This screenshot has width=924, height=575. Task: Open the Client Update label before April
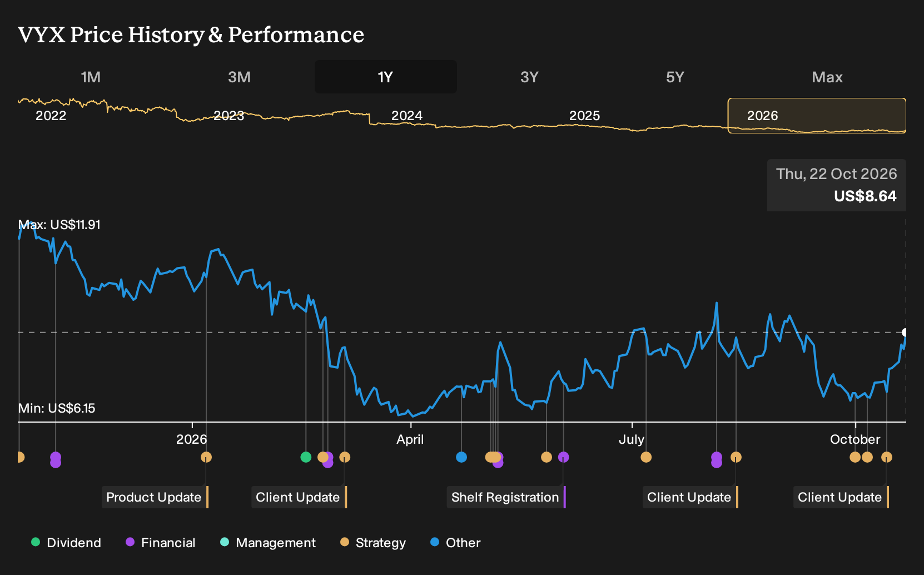tap(299, 497)
